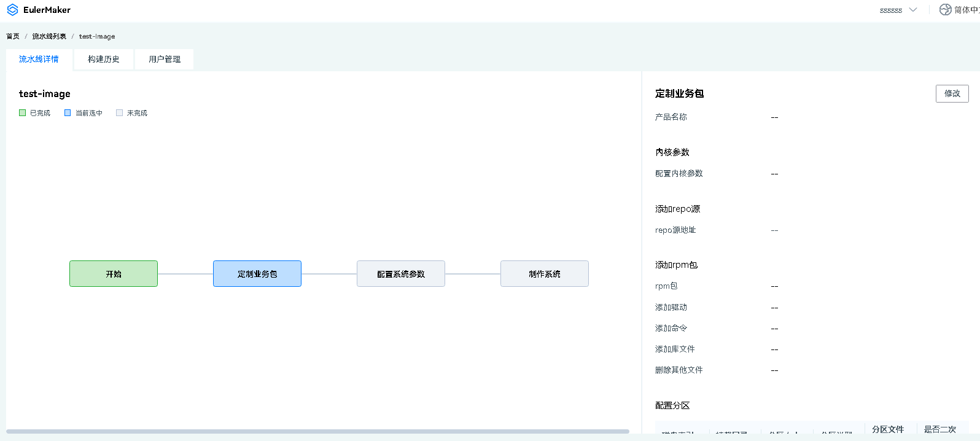Screen dimensions: 980x441
Task: Go to the 用户管理 tab
Action: [165, 60]
